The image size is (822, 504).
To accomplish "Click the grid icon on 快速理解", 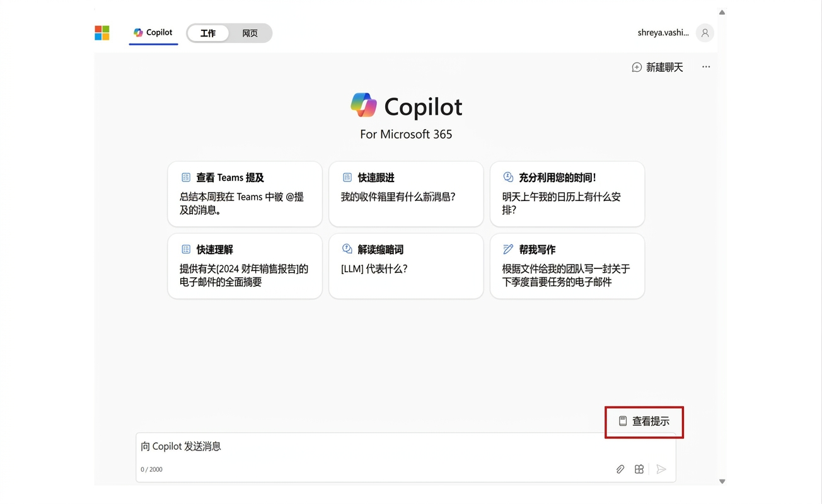I will pyautogui.click(x=186, y=249).
